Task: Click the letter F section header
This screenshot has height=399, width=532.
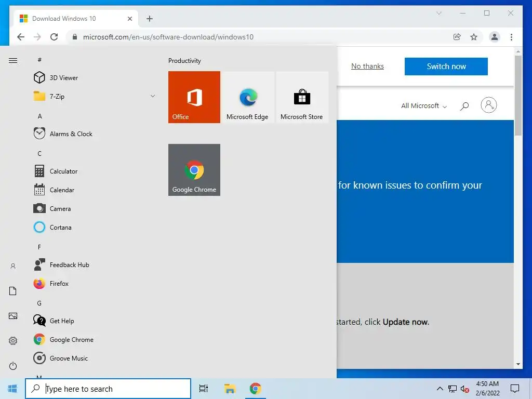Action: click(39, 247)
